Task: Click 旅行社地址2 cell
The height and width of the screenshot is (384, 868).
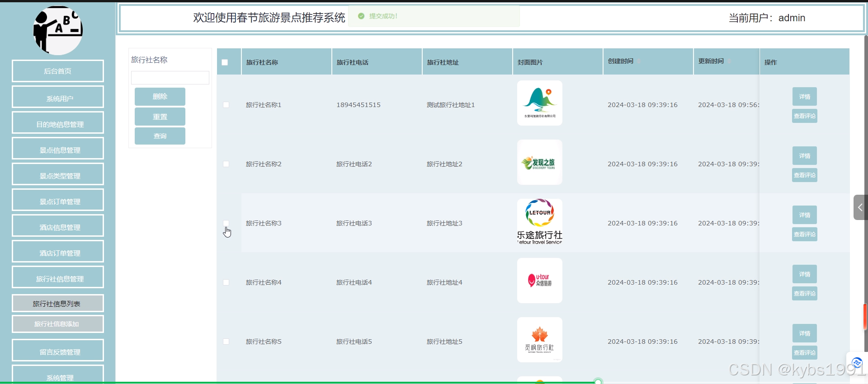Action: [x=444, y=164]
